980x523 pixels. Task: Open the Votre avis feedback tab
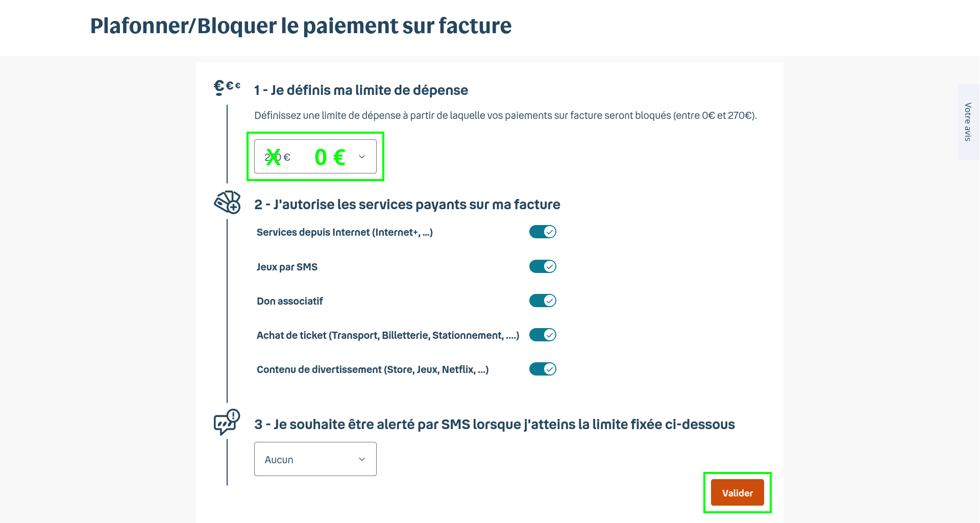tap(968, 122)
